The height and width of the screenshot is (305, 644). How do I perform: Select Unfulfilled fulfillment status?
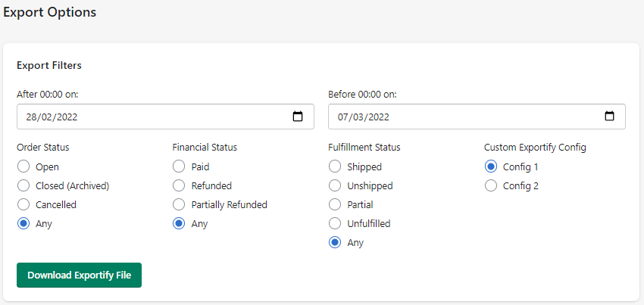pyautogui.click(x=335, y=224)
